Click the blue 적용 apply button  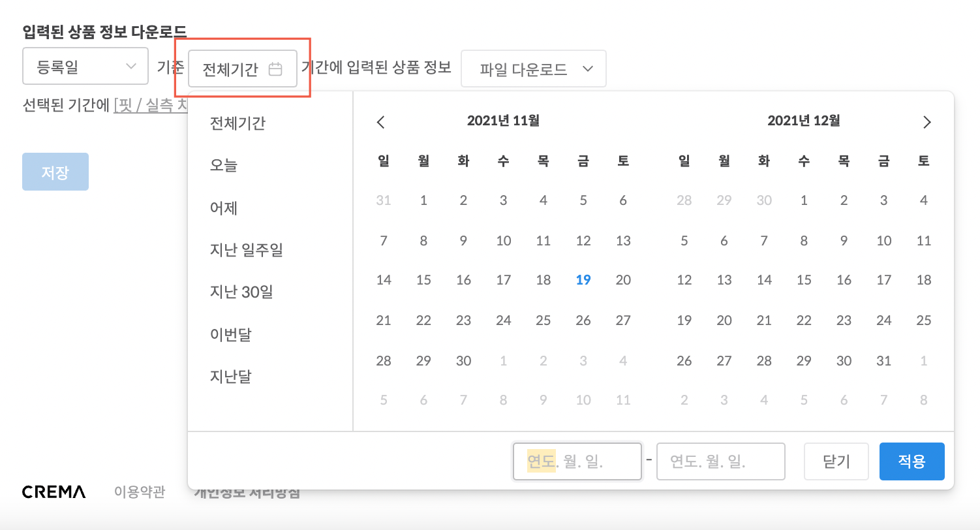[911, 461]
